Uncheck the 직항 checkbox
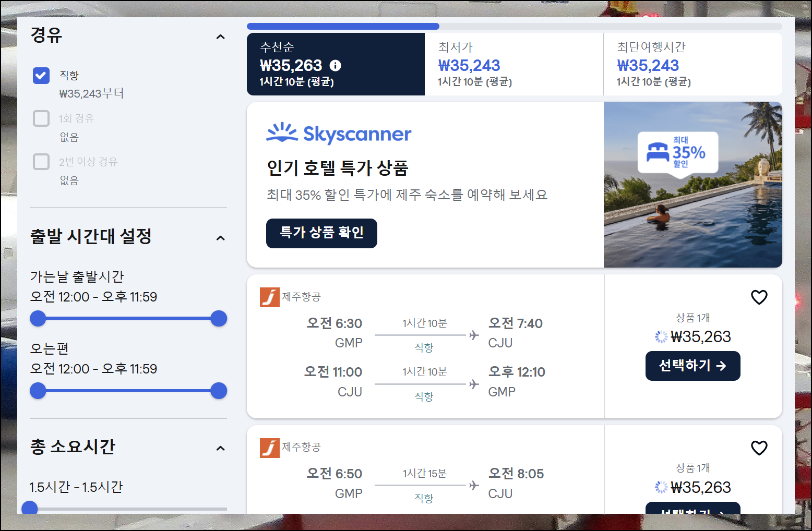Viewport: 812px width, 531px height. coord(41,76)
